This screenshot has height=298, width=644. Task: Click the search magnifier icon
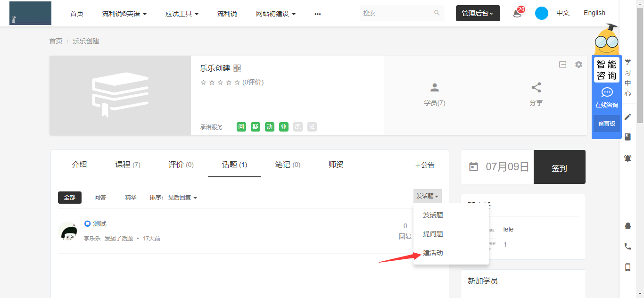pyautogui.click(x=437, y=13)
